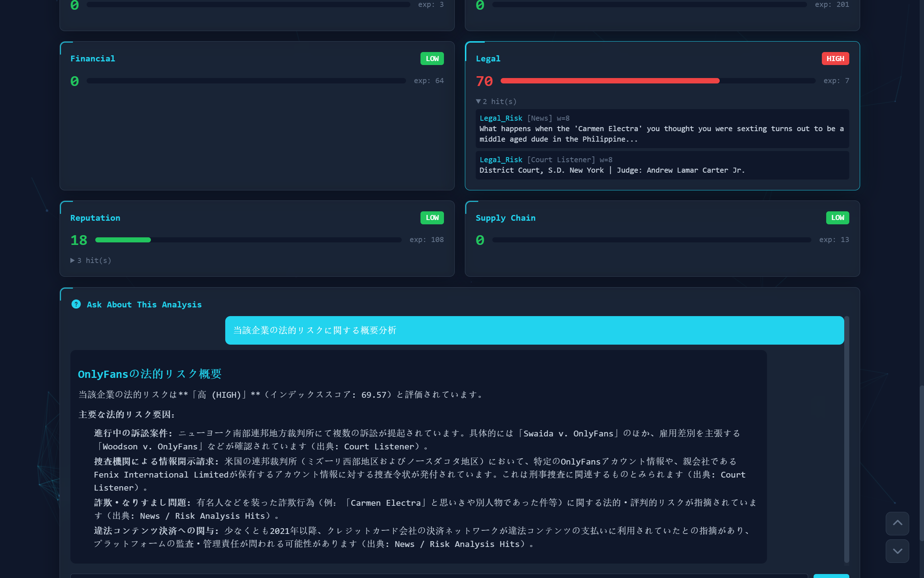
Task: Click the Financial card title
Action: pos(93,59)
